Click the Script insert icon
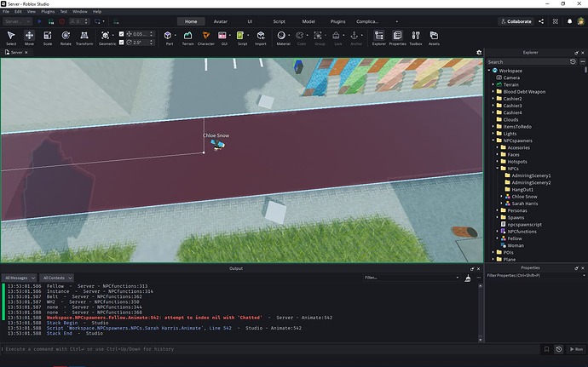Image resolution: width=588 pixels, height=367 pixels. tap(240, 37)
